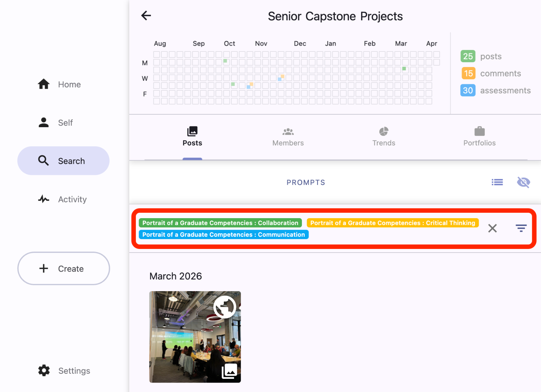Open the Activity section

[x=63, y=199]
